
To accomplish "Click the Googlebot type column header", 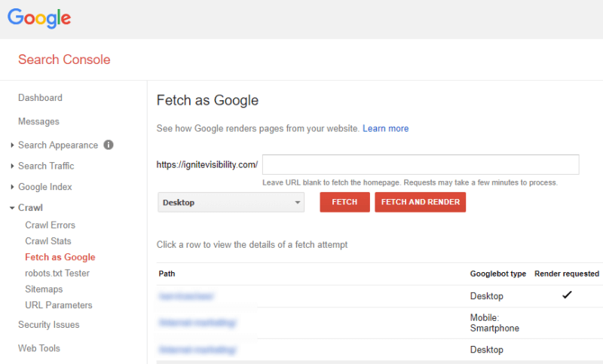I will [x=498, y=274].
